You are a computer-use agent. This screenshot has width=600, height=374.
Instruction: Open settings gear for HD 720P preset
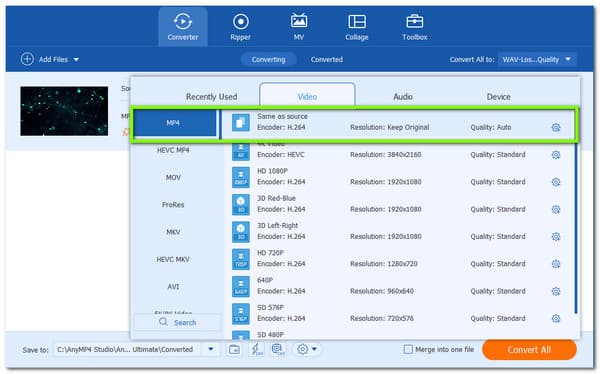click(x=556, y=264)
